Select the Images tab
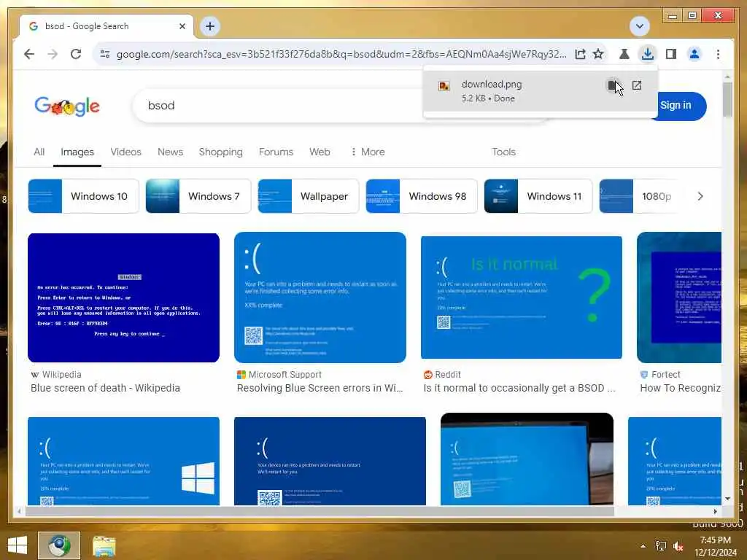Viewport: 747px width, 560px height. coord(77,152)
